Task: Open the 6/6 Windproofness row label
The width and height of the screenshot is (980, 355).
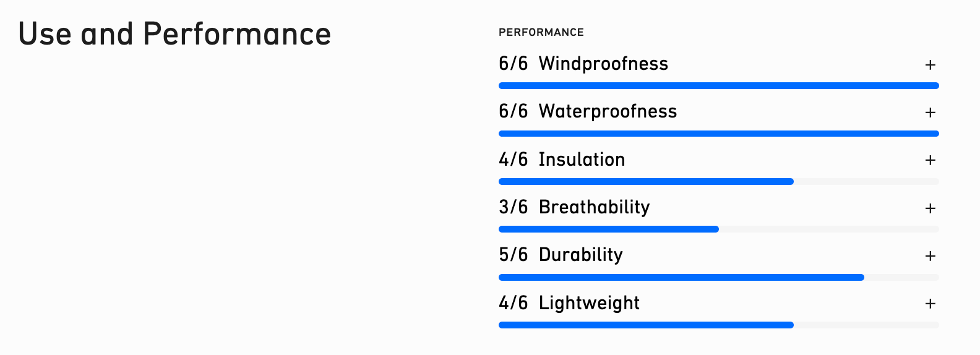Action: pyautogui.click(x=583, y=64)
